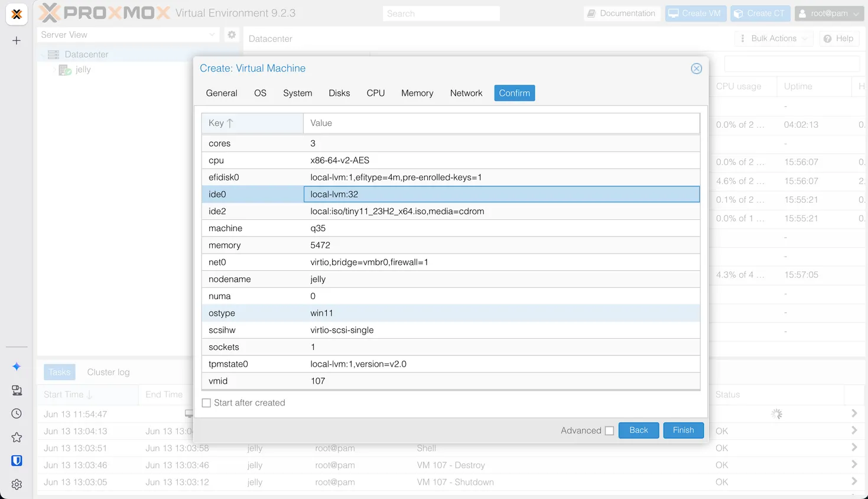The height and width of the screenshot is (499, 868).
Task: Expand the Shell task row details
Action: [854, 448]
